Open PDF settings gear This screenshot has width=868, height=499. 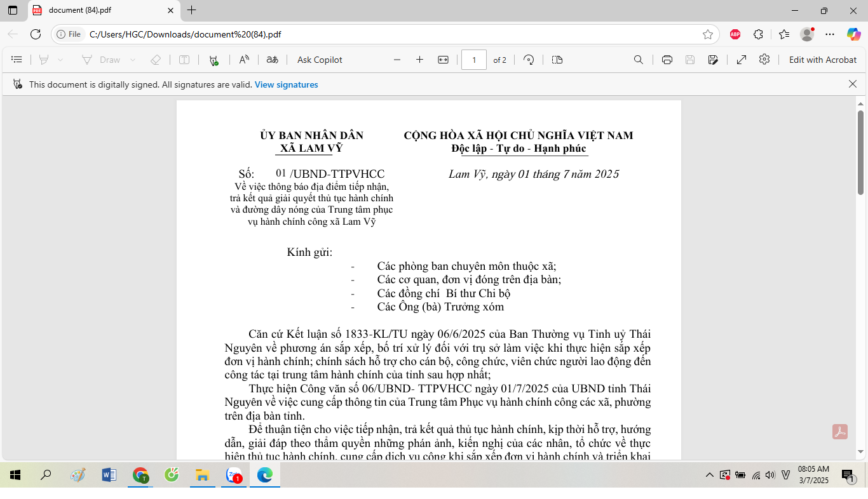click(764, 60)
